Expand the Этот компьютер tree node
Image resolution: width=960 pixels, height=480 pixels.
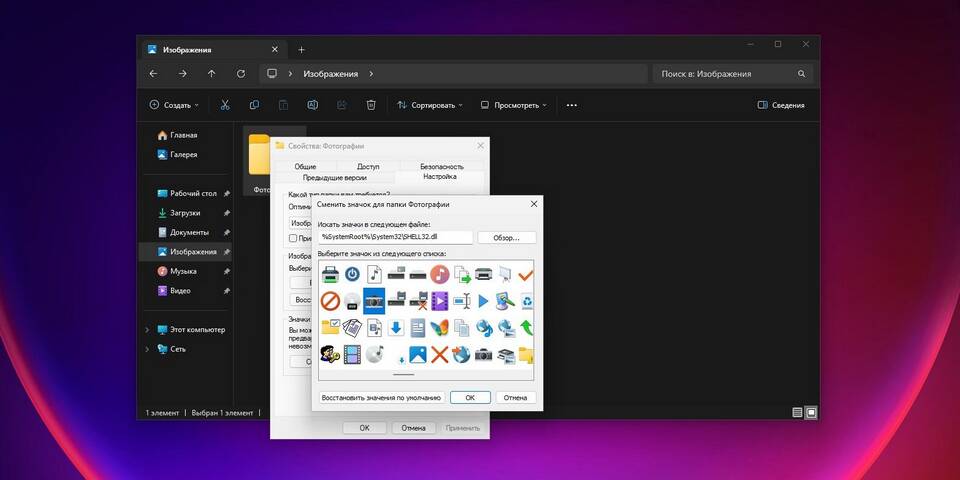pyautogui.click(x=148, y=330)
